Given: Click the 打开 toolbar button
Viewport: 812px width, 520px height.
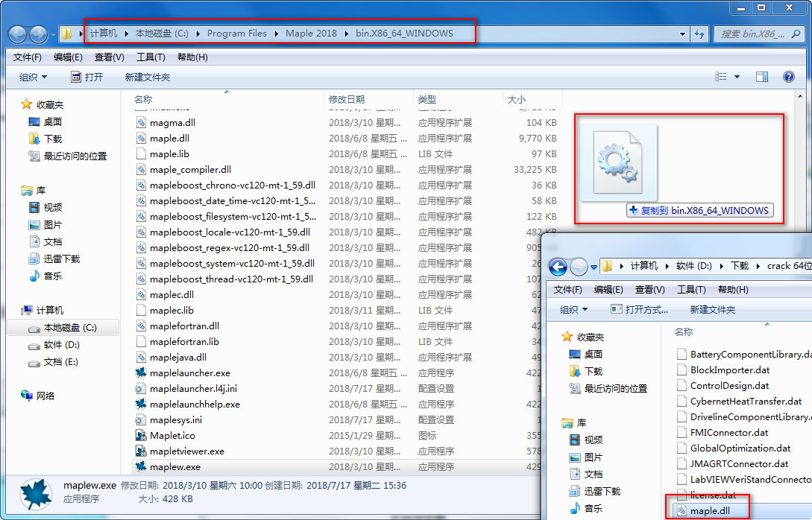Looking at the screenshot, I should (x=87, y=77).
